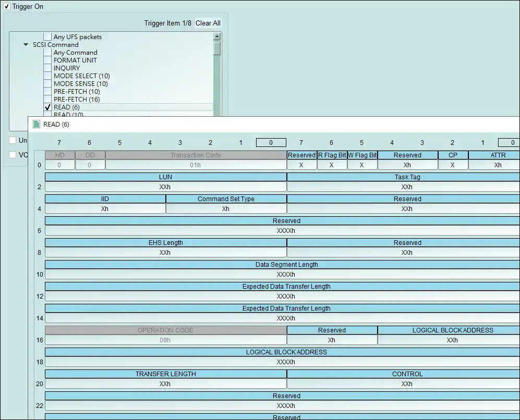
Task: Click the Command Set Type header
Action: pyautogui.click(x=226, y=199)
